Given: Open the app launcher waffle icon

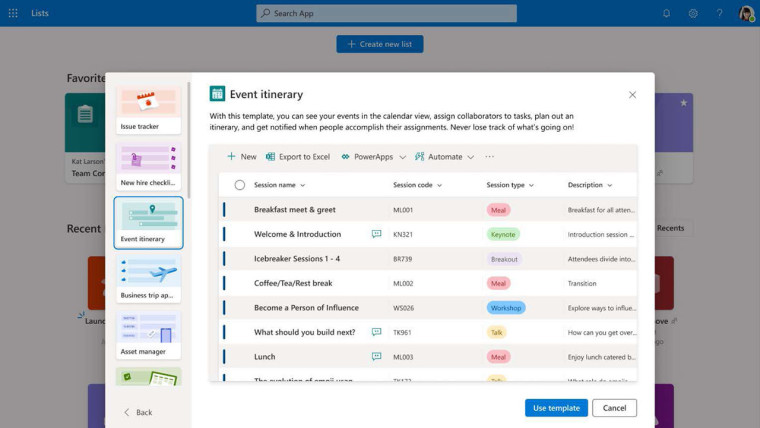Looking at the screenshot, I should [x=13, y=13].
